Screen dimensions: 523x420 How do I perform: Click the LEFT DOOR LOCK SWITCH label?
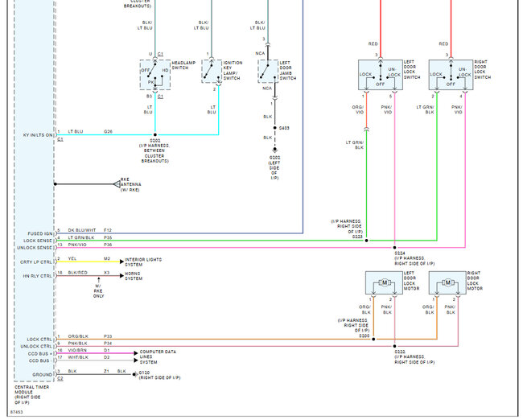pyautogui.click(x=412, y=69)
